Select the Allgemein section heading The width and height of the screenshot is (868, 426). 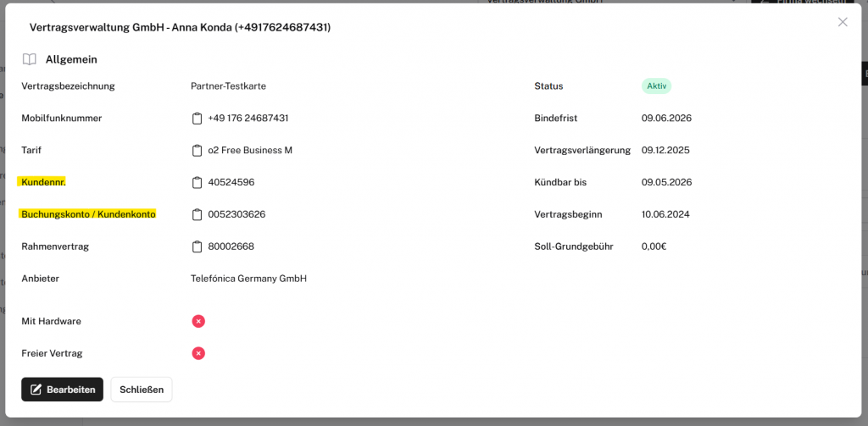tap(71, 59)
